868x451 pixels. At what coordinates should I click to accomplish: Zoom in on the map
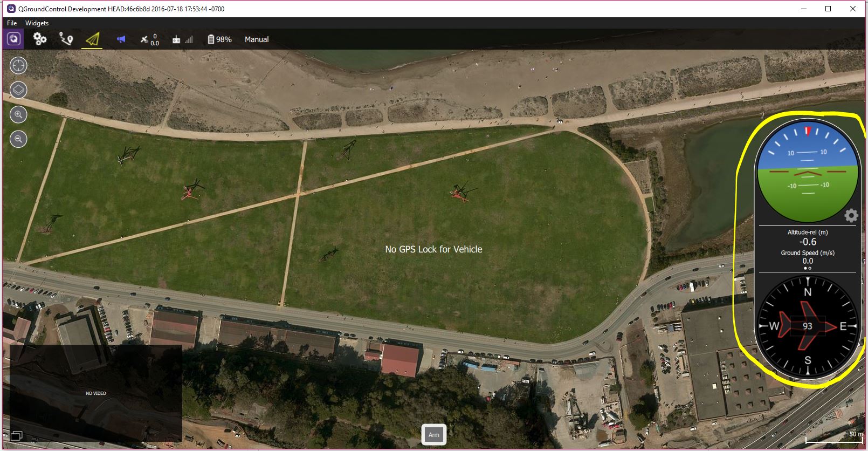point(18,114)
